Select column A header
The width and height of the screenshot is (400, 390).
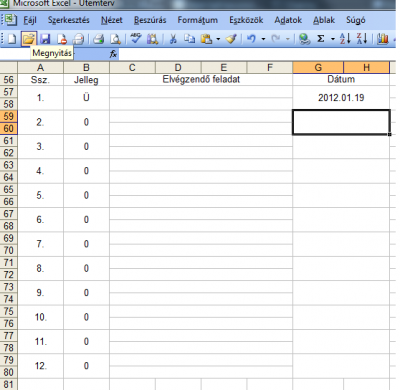point(40,68)
